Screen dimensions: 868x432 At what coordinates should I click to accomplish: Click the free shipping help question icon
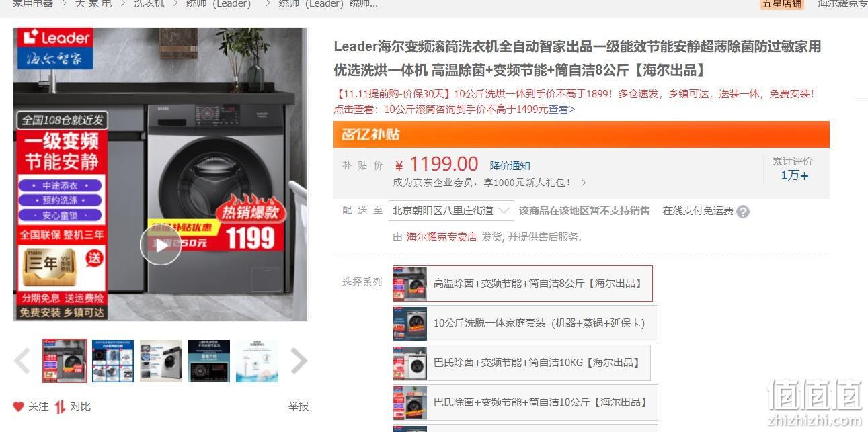pos(742,212)
